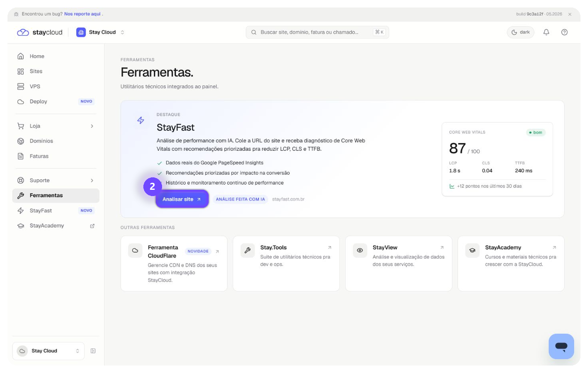Click the StayAcademy card arrow icon
The height and width of the screenshot is (373, 588).
[x=554, y=248]
